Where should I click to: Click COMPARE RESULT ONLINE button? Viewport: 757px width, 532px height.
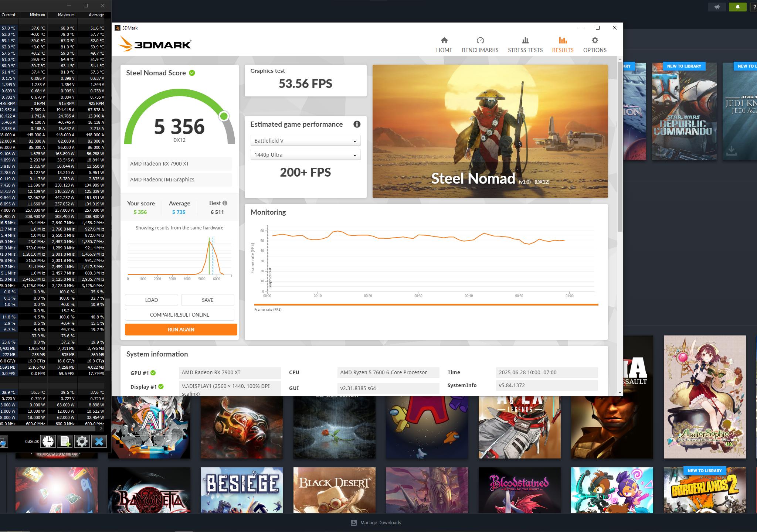pos(180,315)
